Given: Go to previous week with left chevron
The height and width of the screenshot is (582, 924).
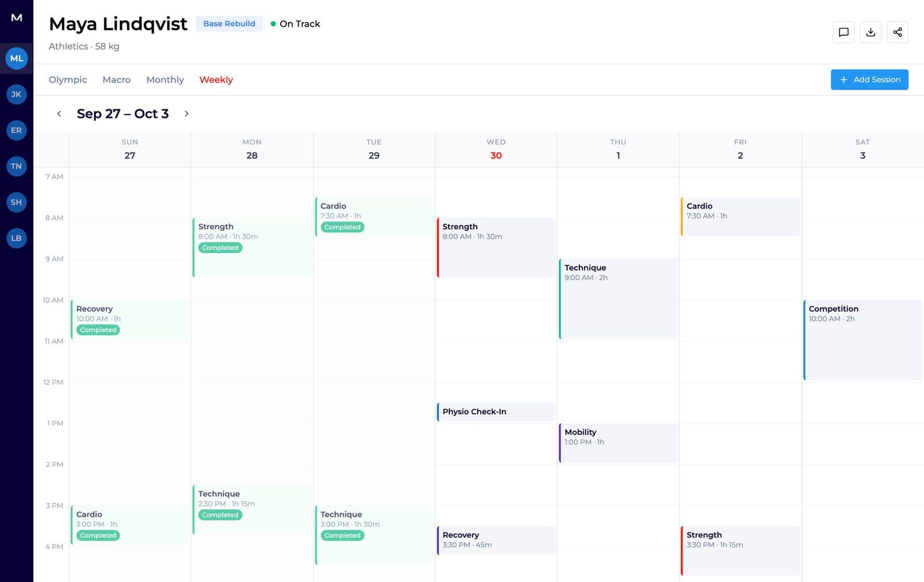Looking at the screenshot, I should point(59,114).
